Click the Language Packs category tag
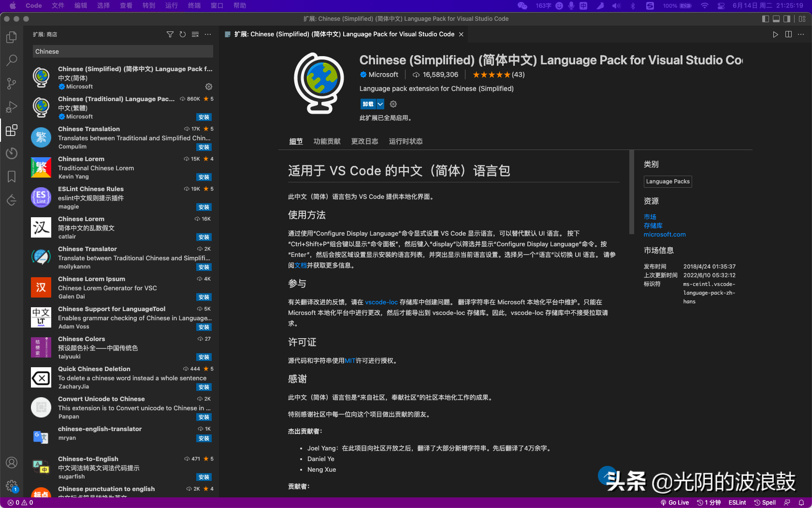Image resolution: width=812 pixels, height=508 pixels. 668,181
